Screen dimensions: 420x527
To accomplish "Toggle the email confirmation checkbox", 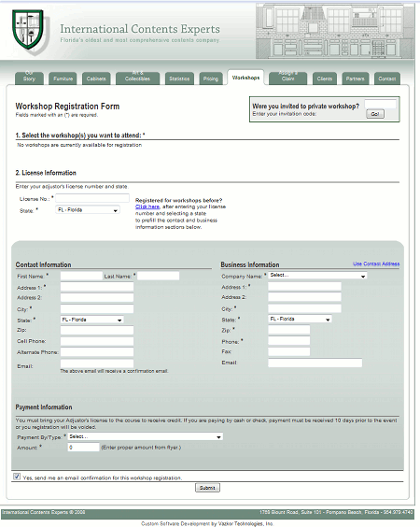I will point(17,477).
